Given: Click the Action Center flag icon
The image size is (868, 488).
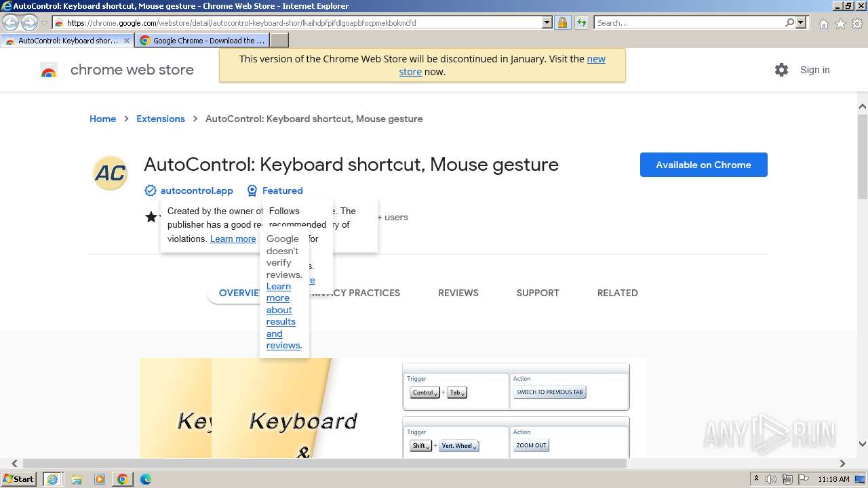Looking at the screenshot, I should [804, 479].
